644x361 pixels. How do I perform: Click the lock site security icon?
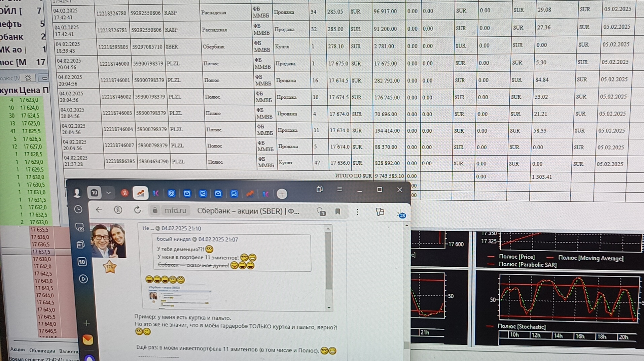155,210
